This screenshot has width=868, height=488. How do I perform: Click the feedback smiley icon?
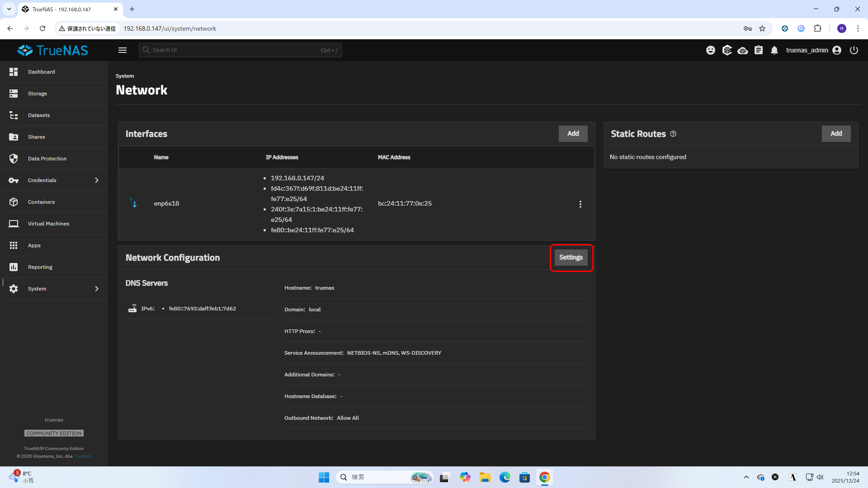711,50
